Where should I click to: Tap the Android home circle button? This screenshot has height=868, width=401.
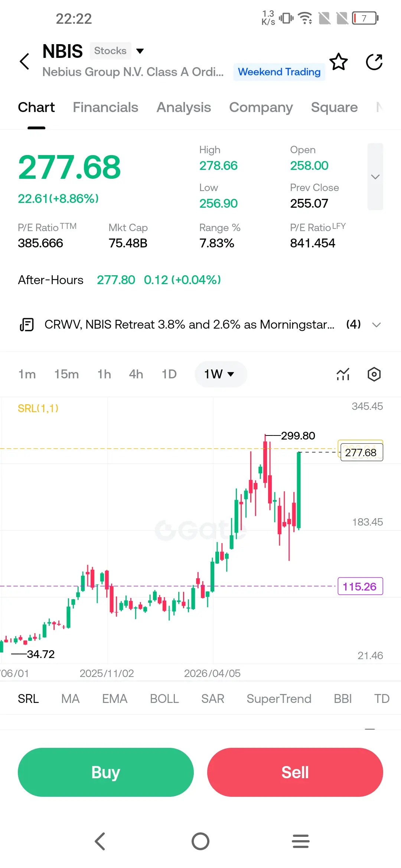[x=200, y=841]
